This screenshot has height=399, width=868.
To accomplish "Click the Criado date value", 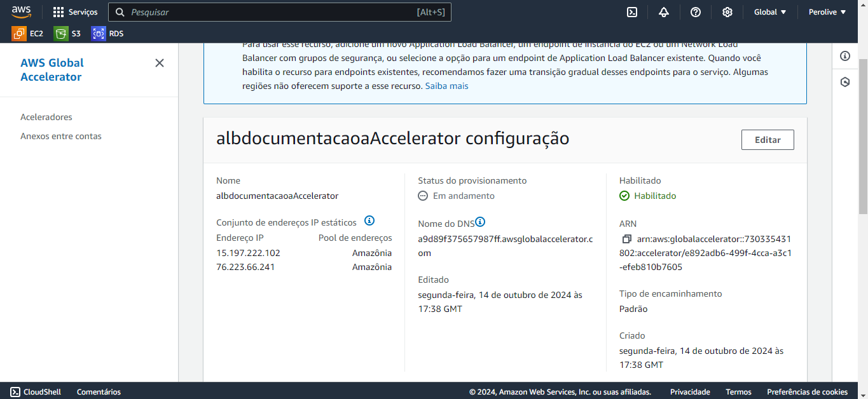I will pyautogui.click(x=701, y=358).
